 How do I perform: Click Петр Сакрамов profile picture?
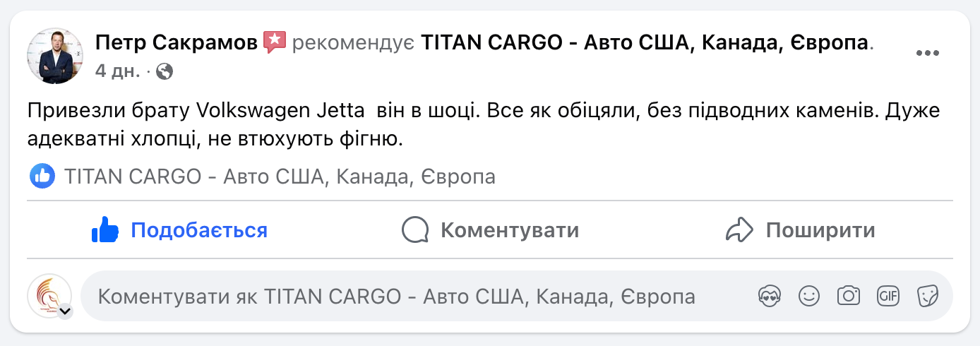click(55, 56)
